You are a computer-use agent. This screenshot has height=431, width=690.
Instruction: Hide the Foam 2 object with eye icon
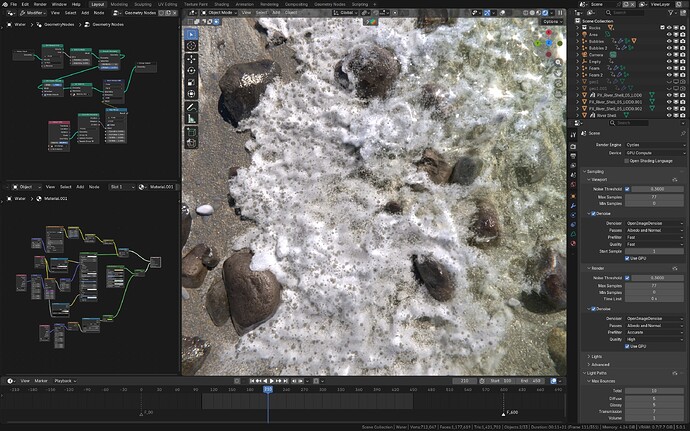click(669, 75)
